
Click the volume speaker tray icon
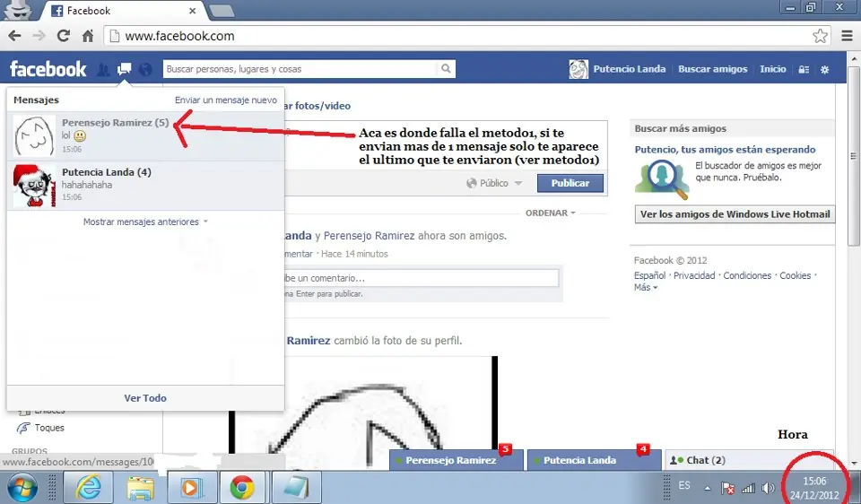tap(769, 488)
